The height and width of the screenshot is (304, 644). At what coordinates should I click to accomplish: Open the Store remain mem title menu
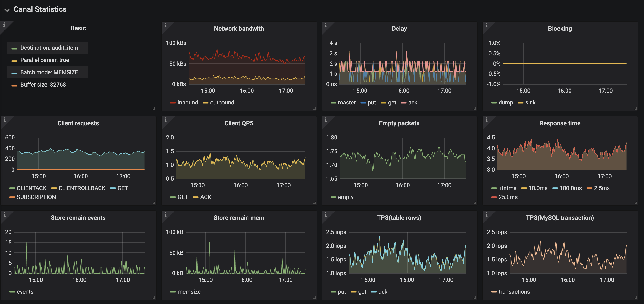coord(239,217)
